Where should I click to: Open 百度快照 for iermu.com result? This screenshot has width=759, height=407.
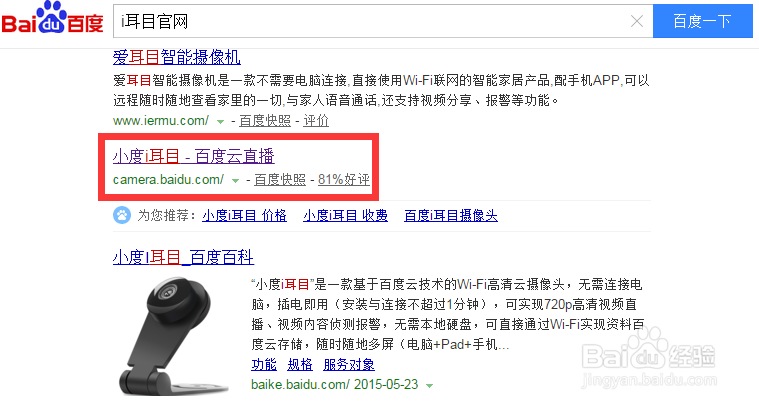click(x=265, y=121)
